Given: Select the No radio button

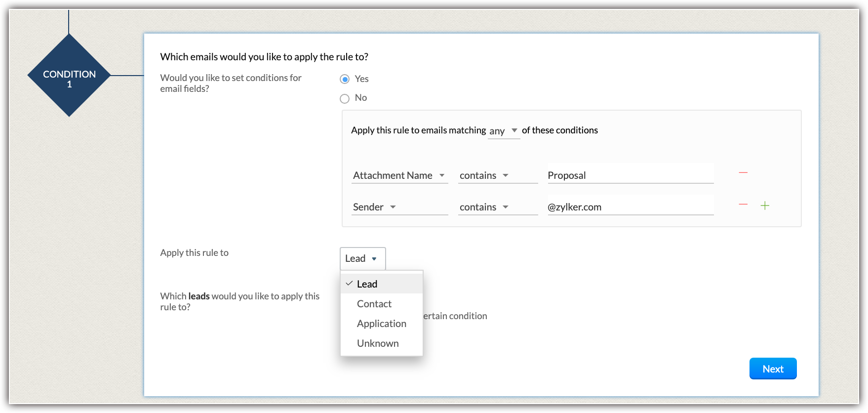Looking at the screenshot, I should [x=345, y=98].
